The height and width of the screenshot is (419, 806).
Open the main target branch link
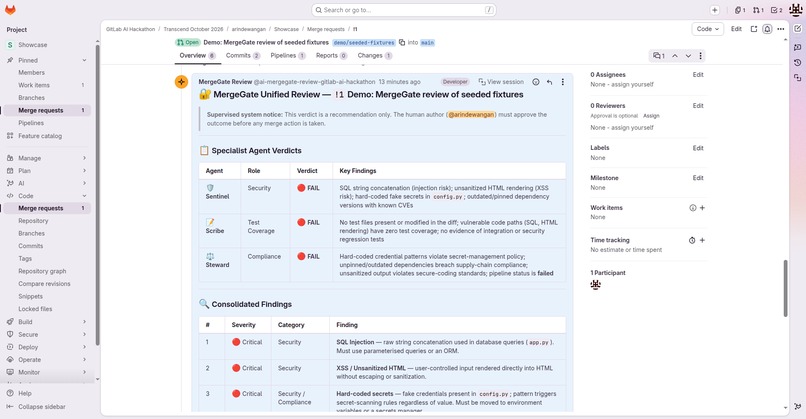click(x=428, y=43)
